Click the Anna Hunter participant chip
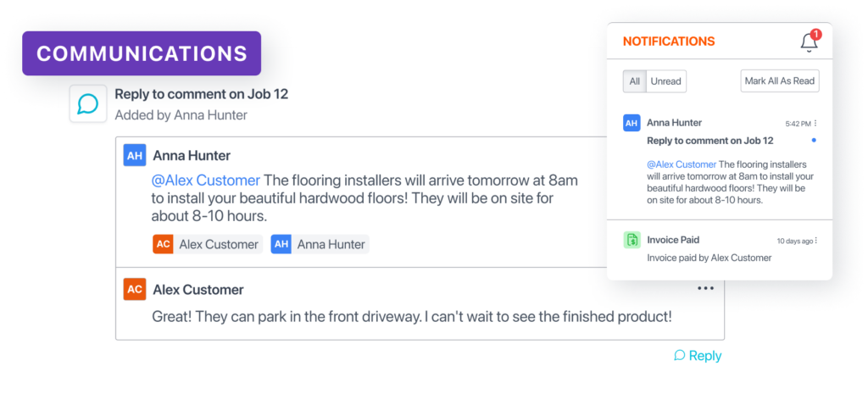 [320, 244]
